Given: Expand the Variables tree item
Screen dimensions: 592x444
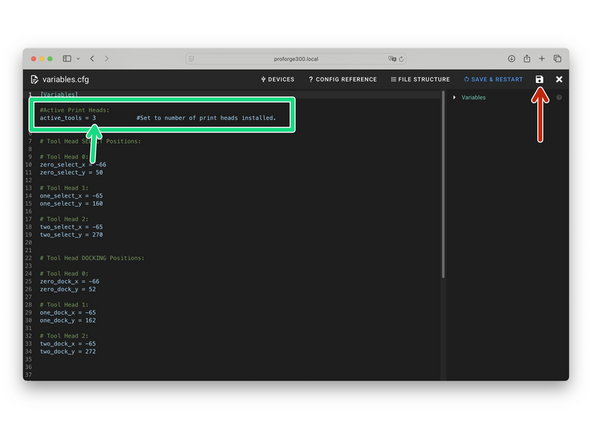Looking at the screenshot, I should [x=454, y=97].
